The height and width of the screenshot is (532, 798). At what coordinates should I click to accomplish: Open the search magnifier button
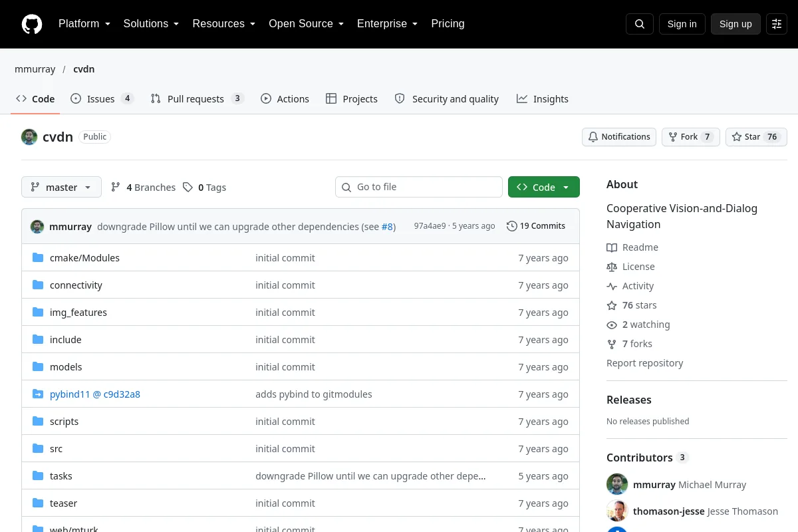(x=640, y=24)
